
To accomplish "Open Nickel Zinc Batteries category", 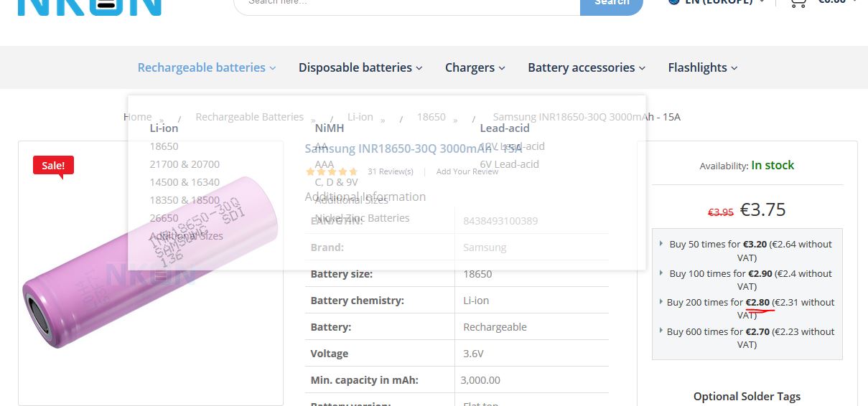I will (363, 218).
